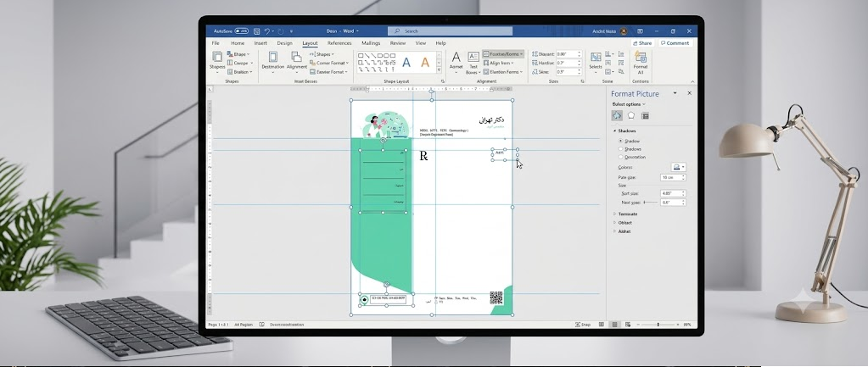Image resolution: width=868 pixels, height=367 pixels.
Task: Click the Pate size value field
Action: 673,177
